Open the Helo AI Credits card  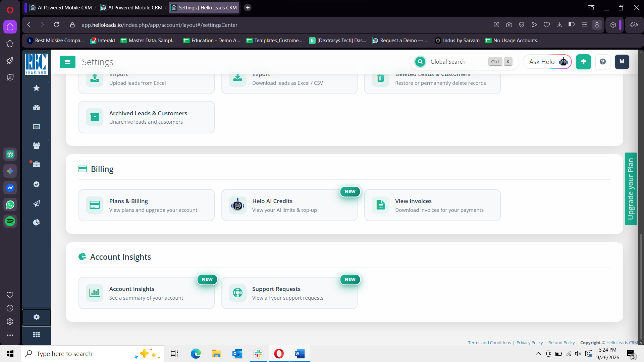(x=289, y=205)
